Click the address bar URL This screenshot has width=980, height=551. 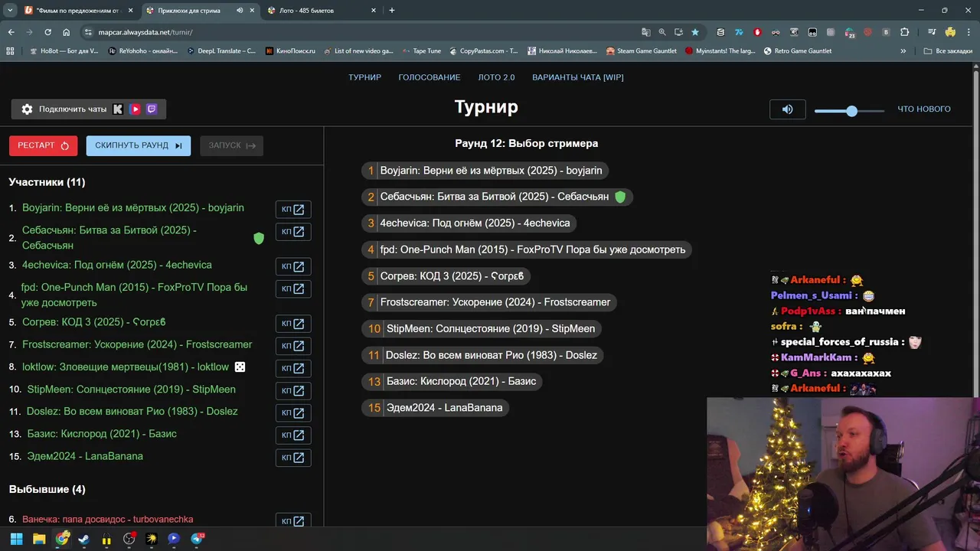(x=145, y=32)
